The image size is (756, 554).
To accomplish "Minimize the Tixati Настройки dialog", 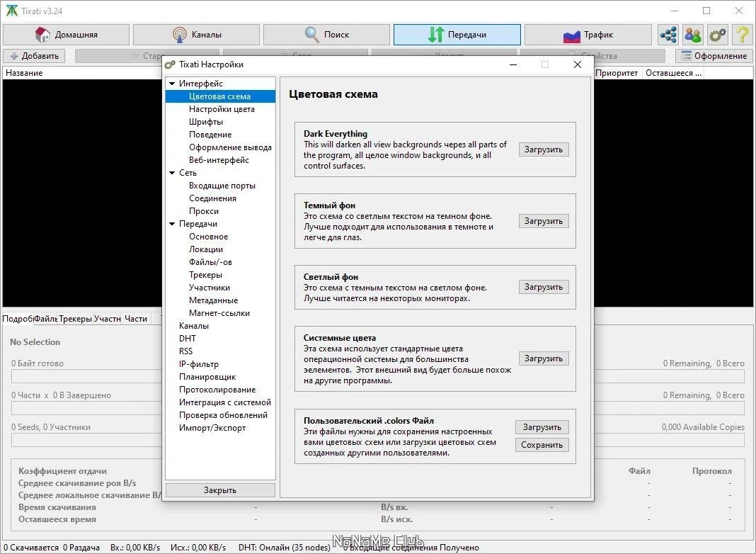I will coord(513,64).
